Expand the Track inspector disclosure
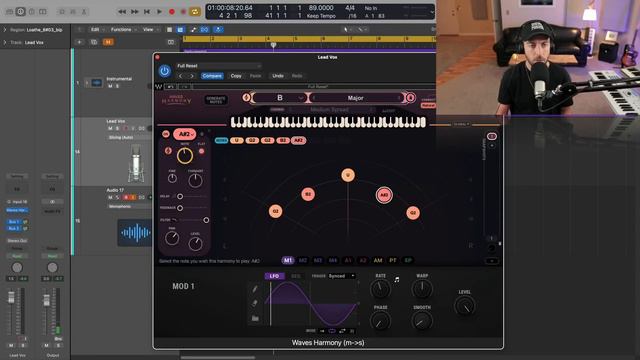 click(5, 42)
